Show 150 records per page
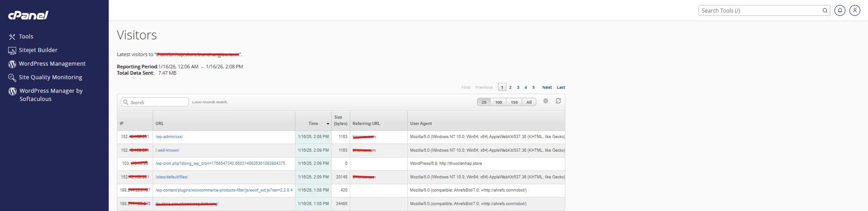Screen dimensions: 868x211 514,102
